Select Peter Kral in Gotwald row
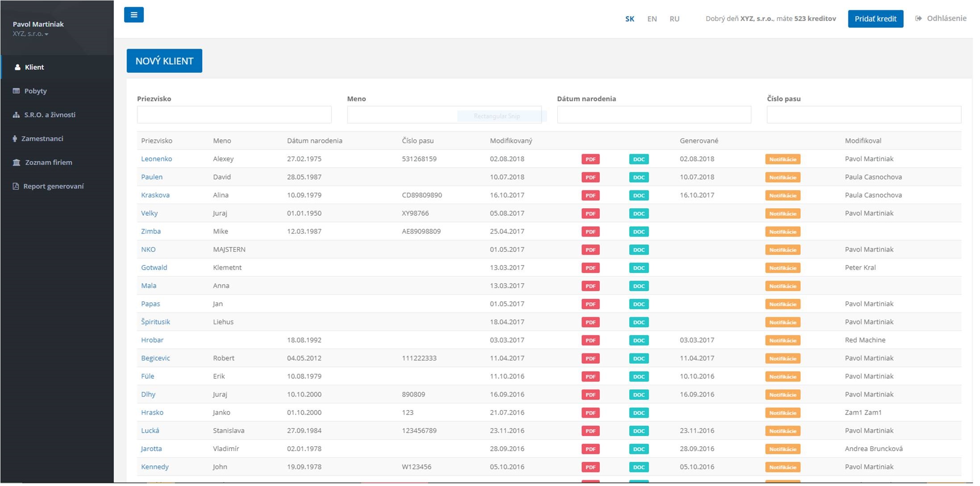This screenshot has height=486, width=980. 860,268
